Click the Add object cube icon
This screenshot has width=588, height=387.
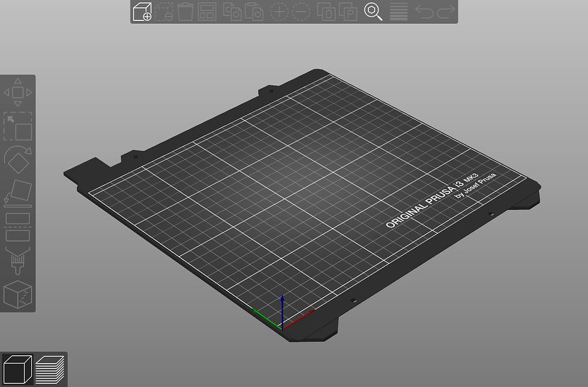[x=142, y=11]
